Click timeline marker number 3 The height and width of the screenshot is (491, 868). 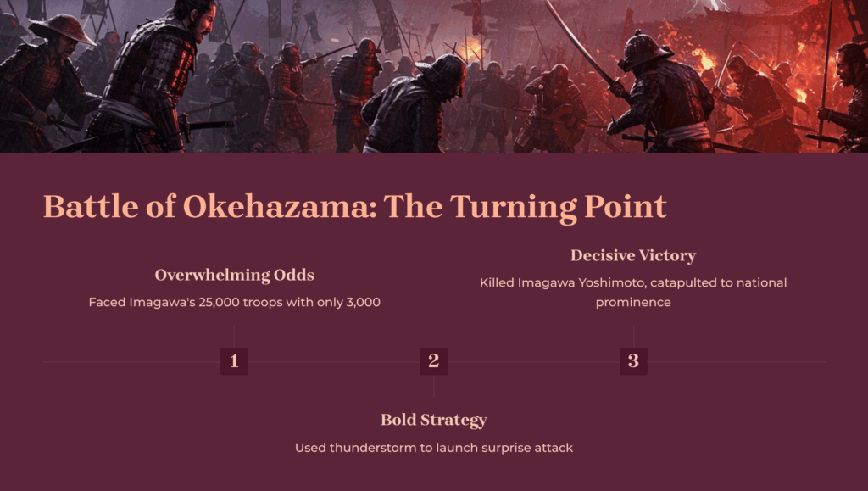(x=633, y=361)
